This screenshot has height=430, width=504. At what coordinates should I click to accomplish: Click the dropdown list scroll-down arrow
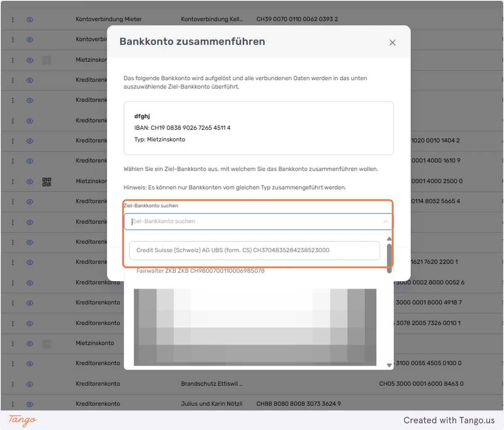point(389,365)
